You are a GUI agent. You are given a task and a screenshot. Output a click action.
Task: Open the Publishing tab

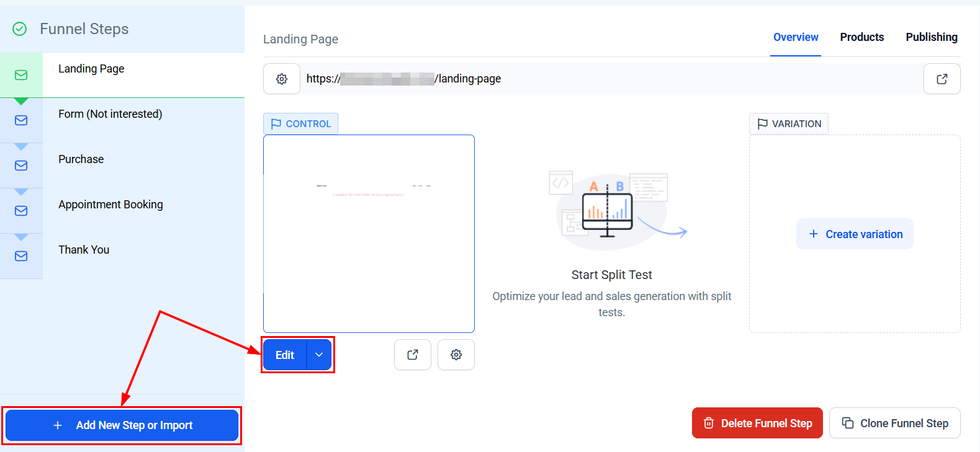(x=931, y=37)
